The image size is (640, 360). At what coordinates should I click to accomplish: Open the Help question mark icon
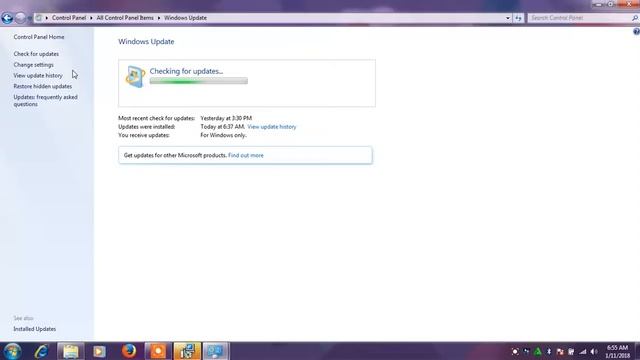click(636, 31)
